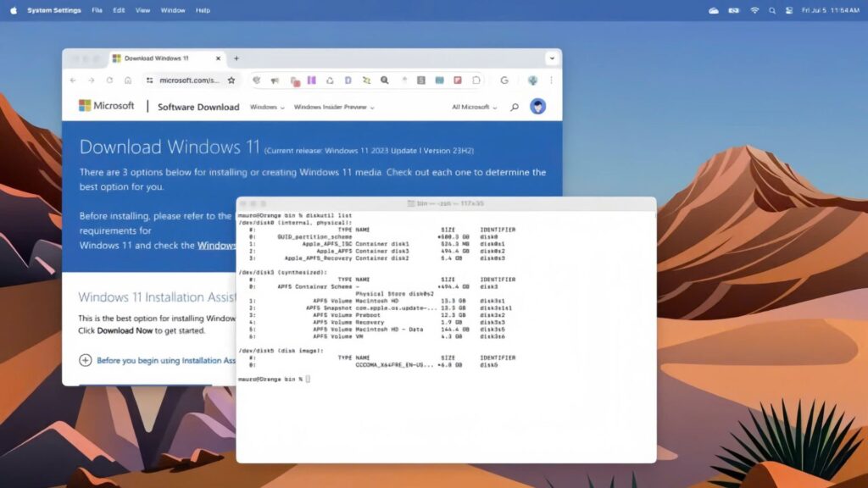Image resolution: width=868 pixels, height=488 pixels.
Task: Open Wi-Fi status in the menu bar
Action: [x=754, y=10]
